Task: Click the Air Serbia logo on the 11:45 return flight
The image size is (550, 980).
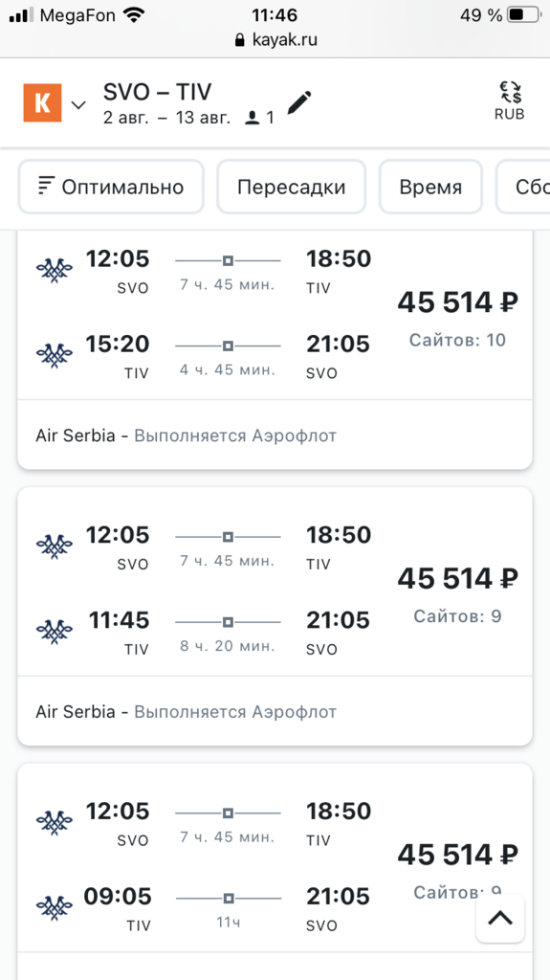Action: [x=55, y=632]
